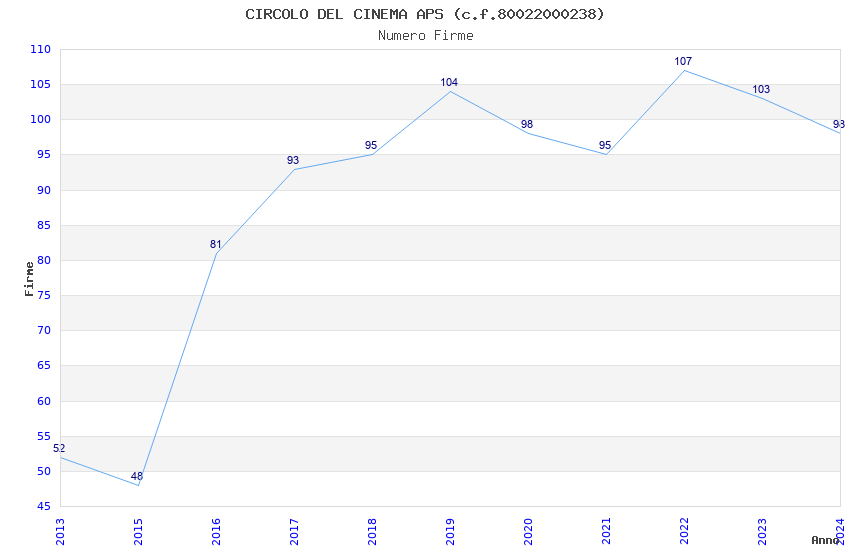This screenshot has height=550, width=850.
Task: Click the y-axis tick value 55
Action: 44,436
